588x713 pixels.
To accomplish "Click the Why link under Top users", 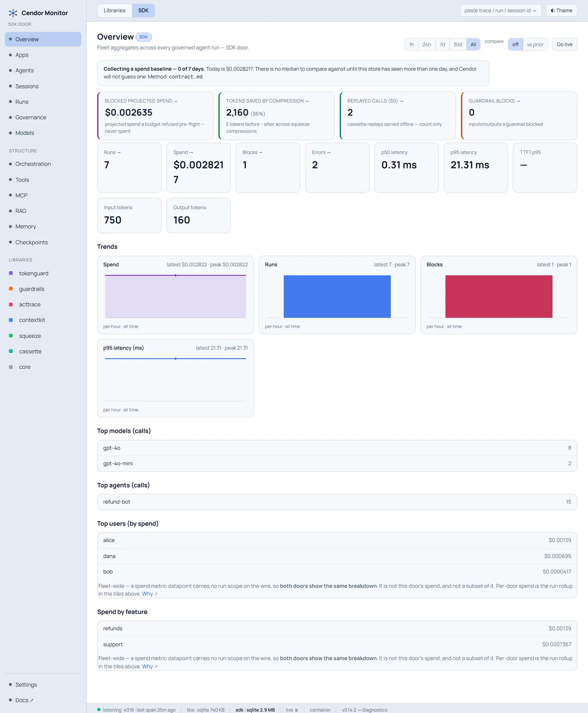I will coord(150,594).
